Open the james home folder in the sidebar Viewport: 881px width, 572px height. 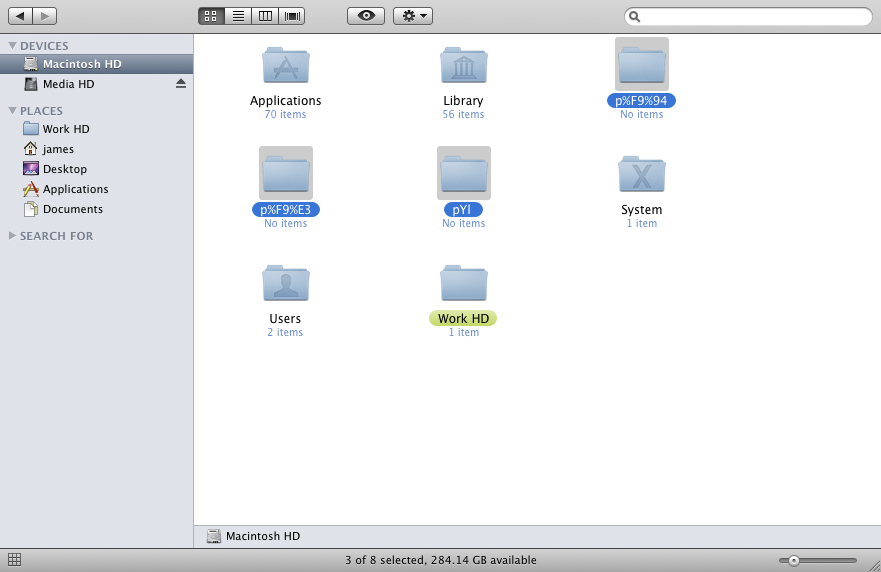pyautogui.click(x=97, y=149)
